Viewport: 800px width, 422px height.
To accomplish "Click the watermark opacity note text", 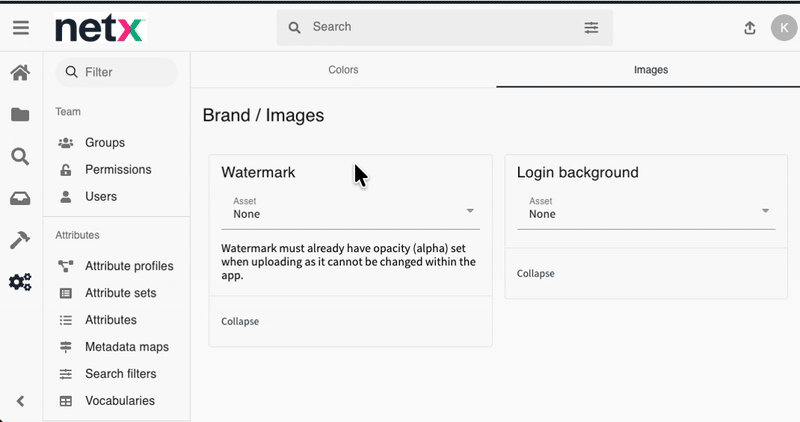I will pyautogui.click(x=348, y=262).
